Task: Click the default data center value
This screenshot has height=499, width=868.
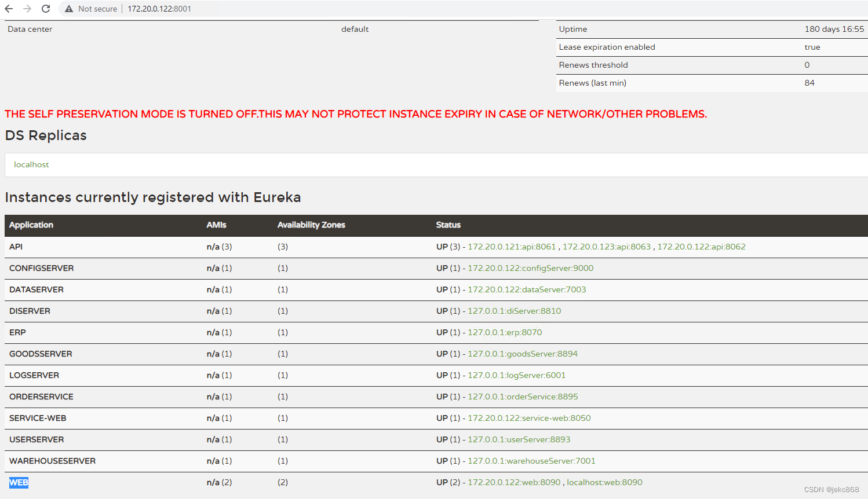Action: coord(355,29)
